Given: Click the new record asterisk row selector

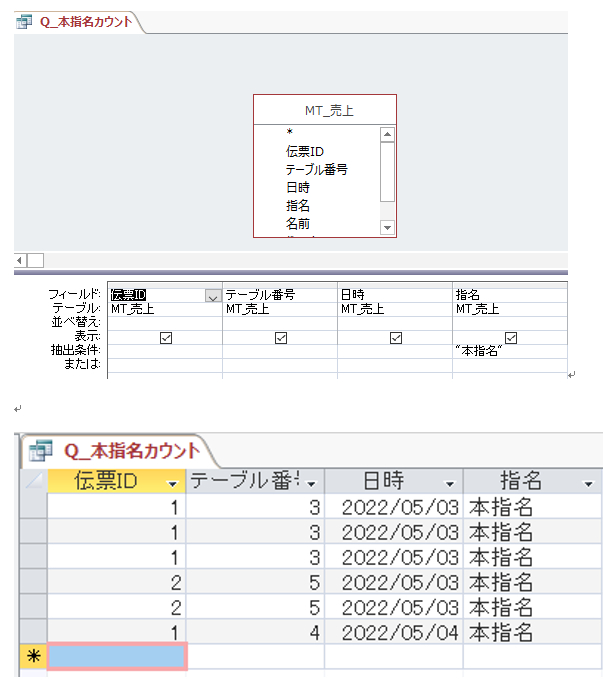Looking at the screenshot, I should coord(33,656).
